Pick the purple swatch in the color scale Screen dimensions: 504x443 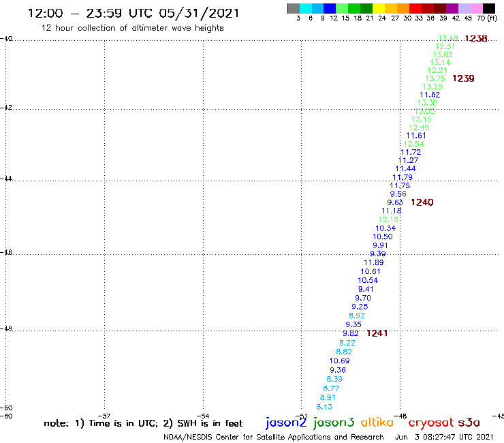[452, 9]
